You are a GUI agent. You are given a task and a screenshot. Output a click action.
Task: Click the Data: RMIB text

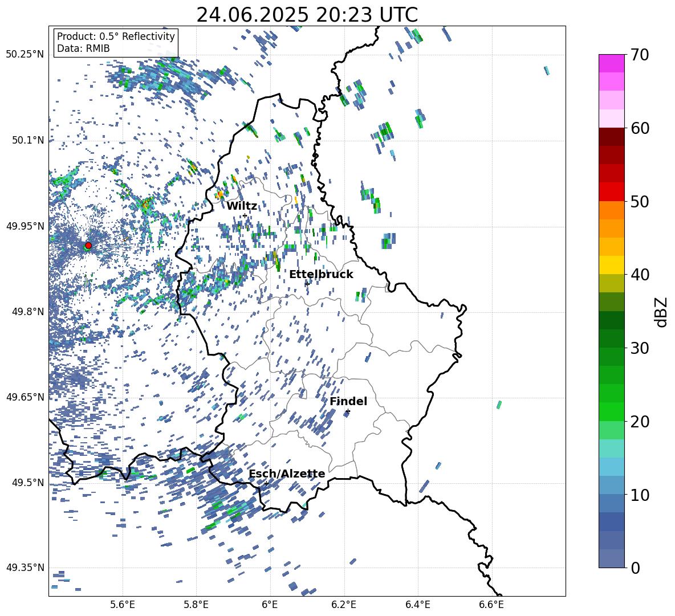83,48
